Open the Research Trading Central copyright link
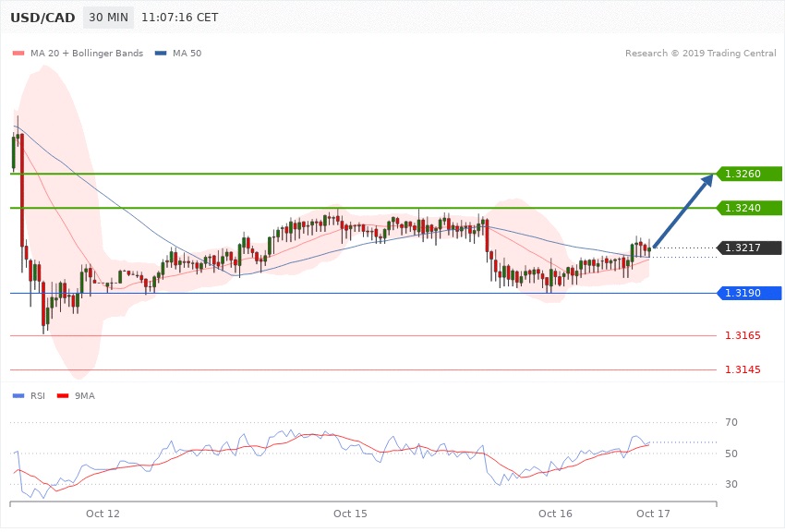 [700, 54]
